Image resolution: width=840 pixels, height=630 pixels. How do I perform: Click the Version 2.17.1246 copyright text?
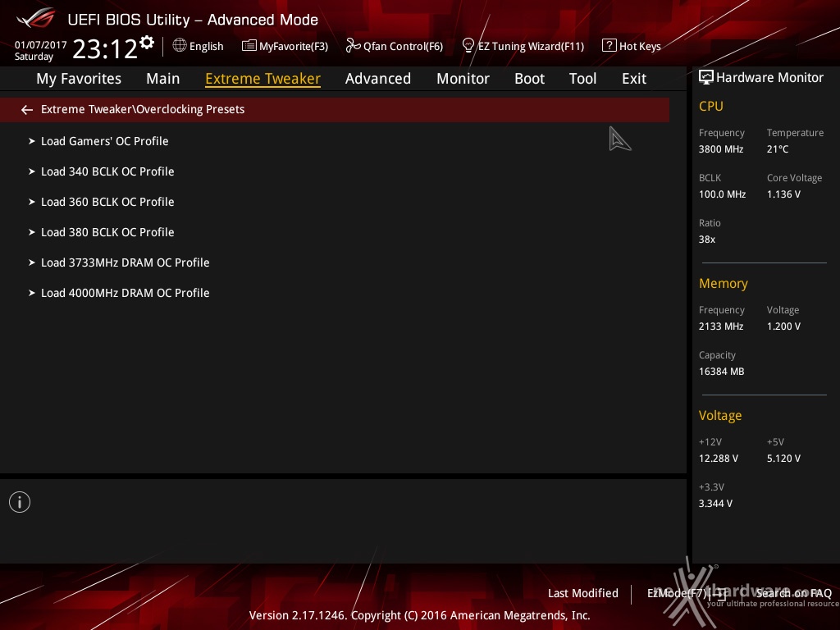coord(419,615)
